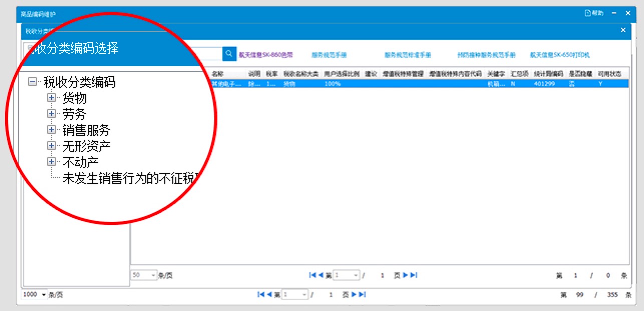Viewport: 644px width, 311px height.
Task: Select the 货物 tree label
Action: (x=75, y=98)
